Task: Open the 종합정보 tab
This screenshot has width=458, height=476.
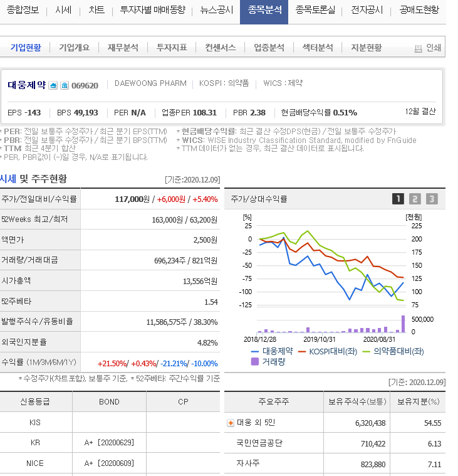Action: coord(23,10)
